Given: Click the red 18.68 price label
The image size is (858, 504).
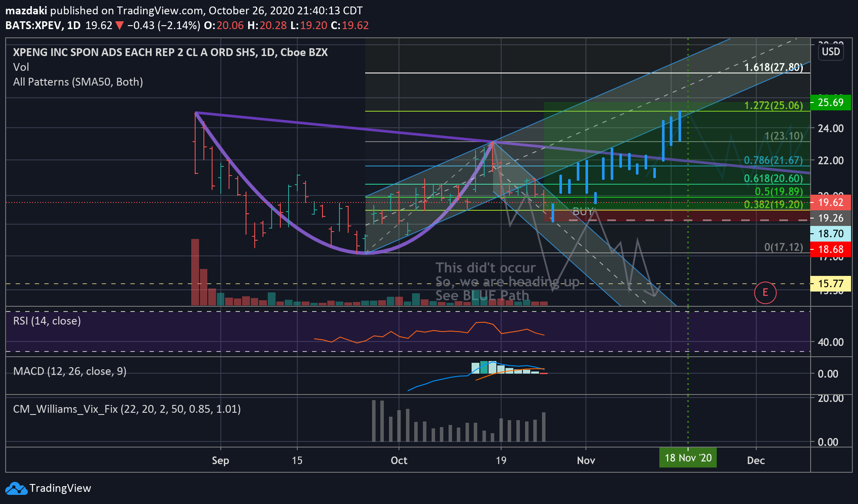Looking at the screenshot, I should coord(831,249).
